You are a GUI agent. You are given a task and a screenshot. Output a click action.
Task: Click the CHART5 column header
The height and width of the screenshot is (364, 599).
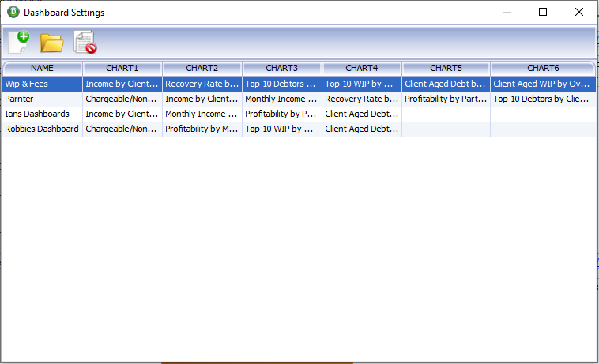[446, 68]
